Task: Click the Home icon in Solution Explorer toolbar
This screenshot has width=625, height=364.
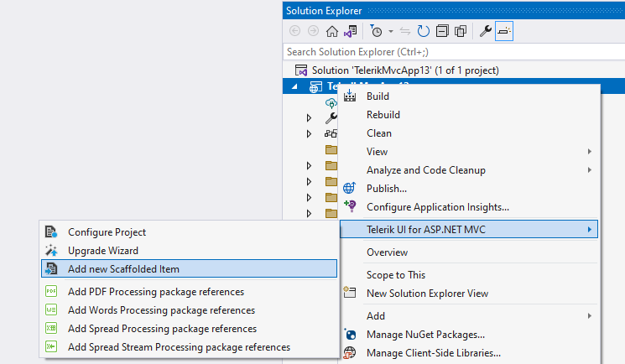Action: pos(331,31)
